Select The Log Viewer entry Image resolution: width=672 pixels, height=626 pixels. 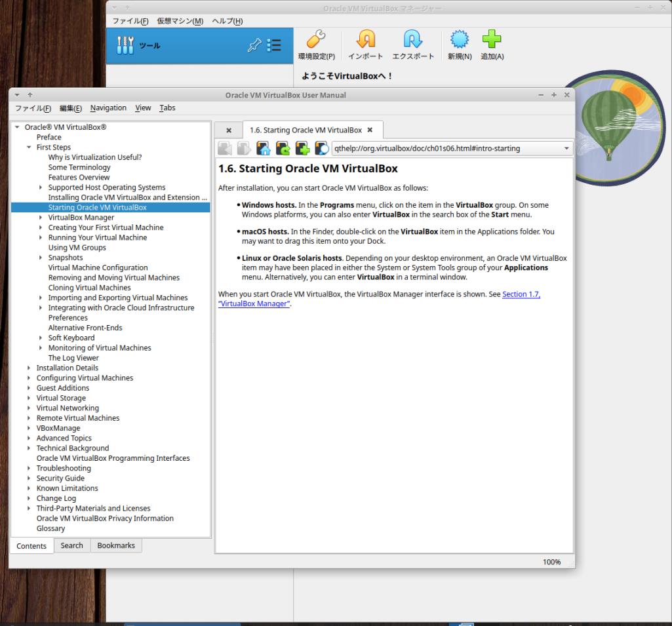pyautogui.click(x=73, y=358)
